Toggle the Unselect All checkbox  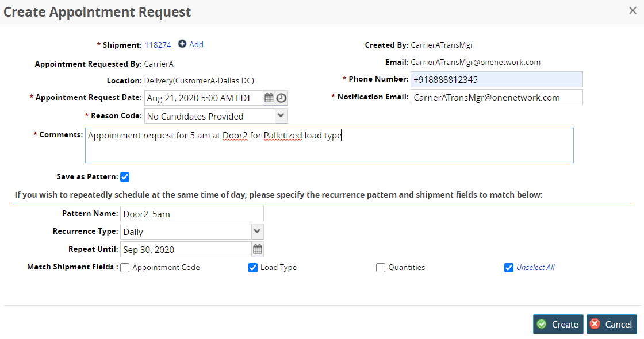coord(508,268)
